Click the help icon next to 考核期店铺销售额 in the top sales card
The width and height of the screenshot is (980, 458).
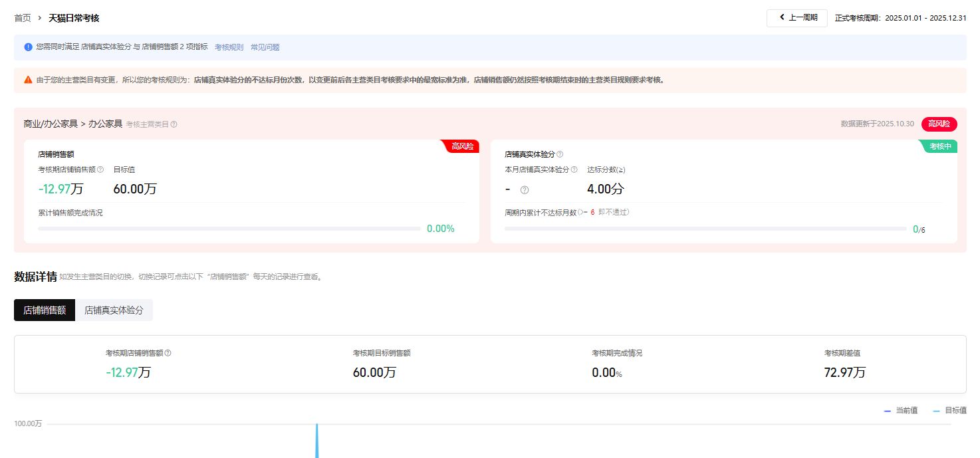click(100, 170)
